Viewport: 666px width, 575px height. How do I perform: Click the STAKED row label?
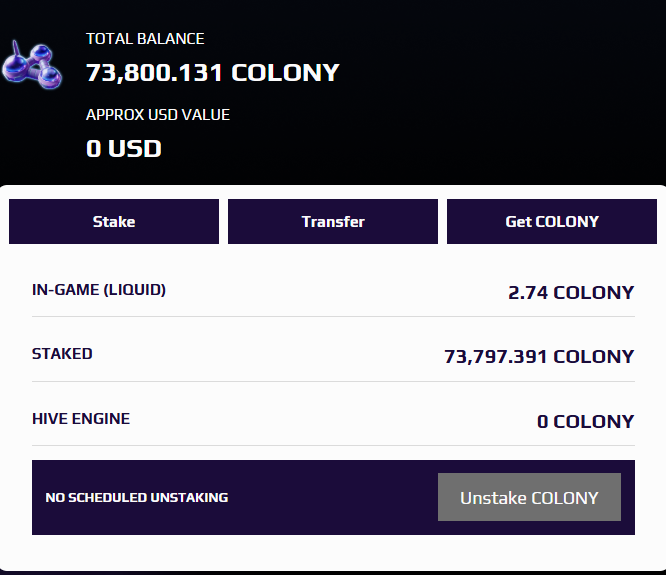coord(62,354)
